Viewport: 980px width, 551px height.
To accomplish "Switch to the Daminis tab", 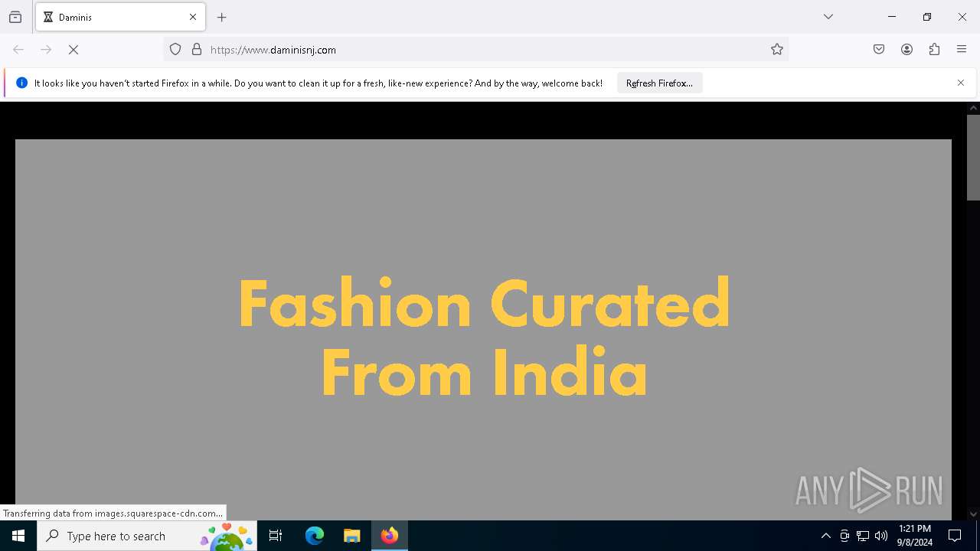I will coord(120,17).
